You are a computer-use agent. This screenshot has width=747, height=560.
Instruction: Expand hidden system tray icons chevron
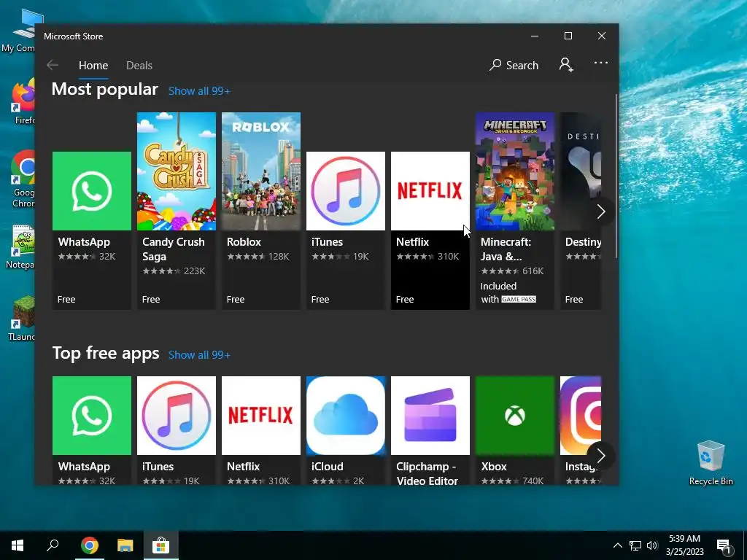[x=617, y=545]
